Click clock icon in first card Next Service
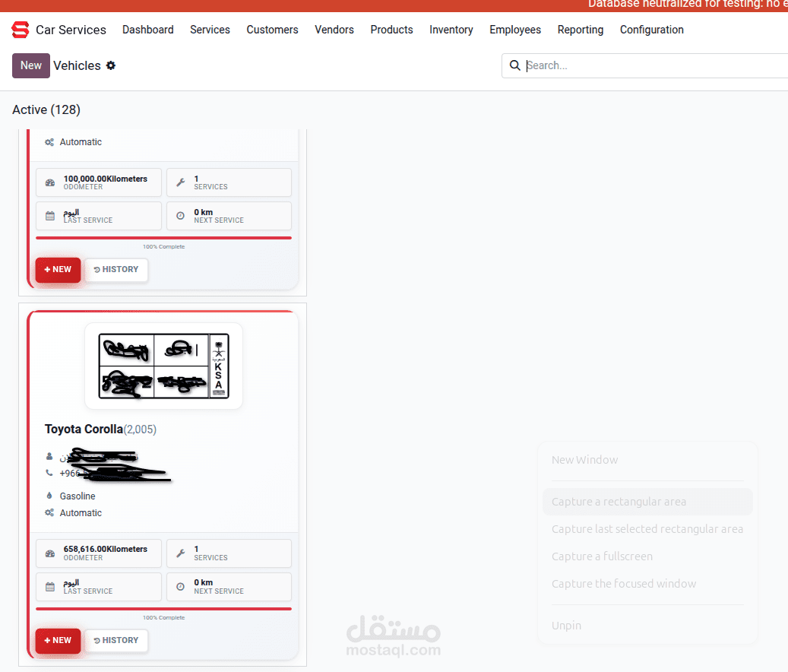This screenshot has width=788, height=672. 180,216
